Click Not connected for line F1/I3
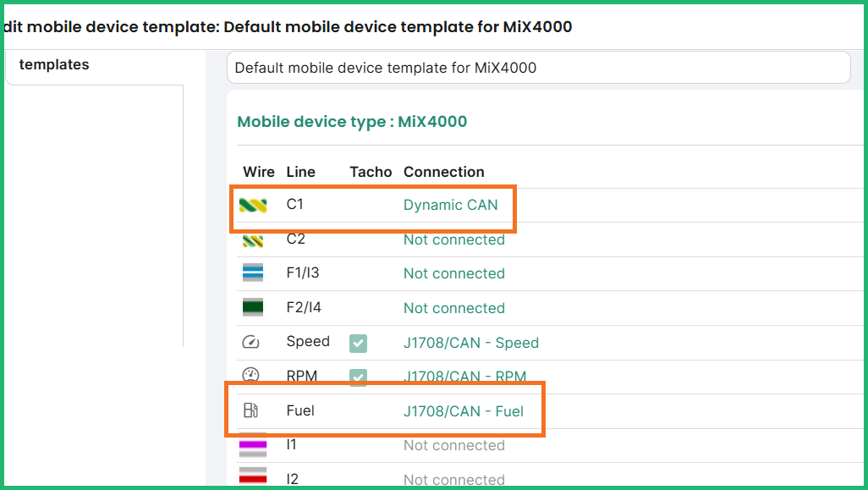Screen dimensions: 868x490 (453, 273)
